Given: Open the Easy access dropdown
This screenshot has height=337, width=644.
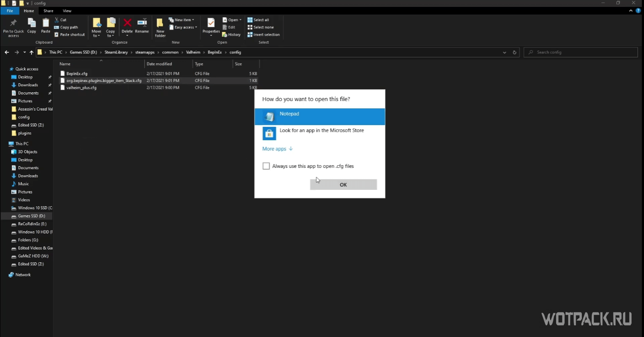Looking at the screenshot, I should point(183,27).
